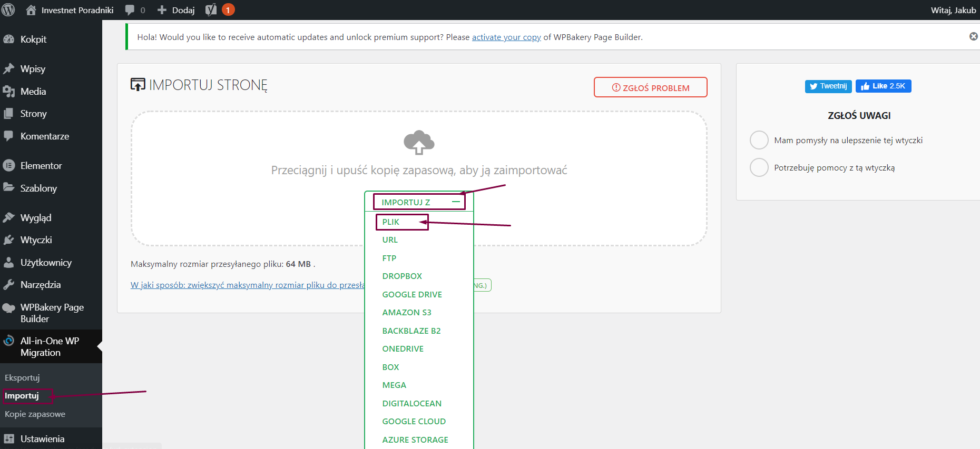This screenshot has width=980, height=449.
Task: Click the comments bubble icon in toolbar
Action: click(130, 10)
